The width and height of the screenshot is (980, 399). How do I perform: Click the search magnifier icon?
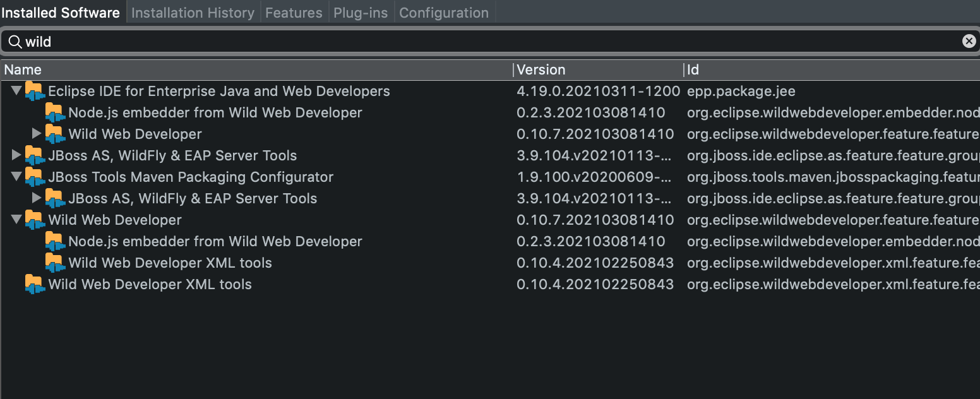[x=15, y=40]
